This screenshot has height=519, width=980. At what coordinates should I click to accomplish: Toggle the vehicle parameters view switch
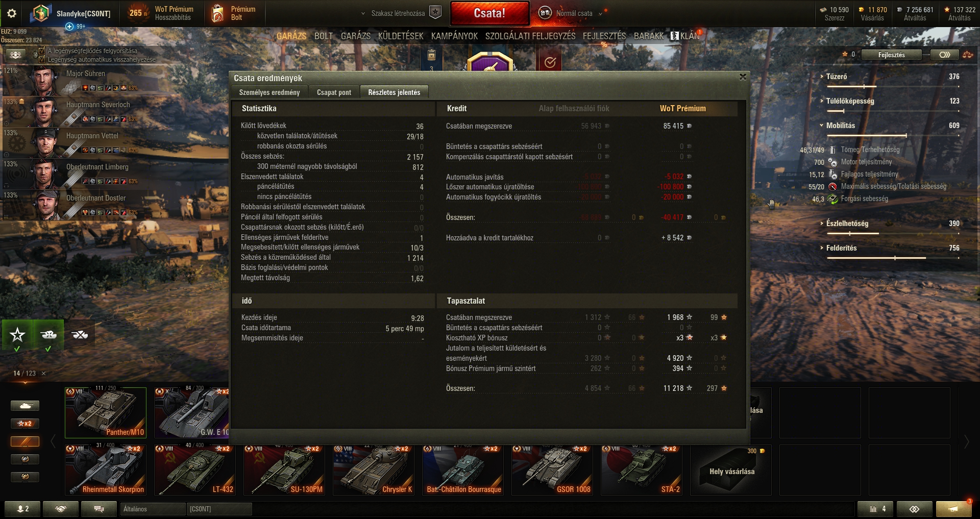pyautogui.click(x=944, y=55)
